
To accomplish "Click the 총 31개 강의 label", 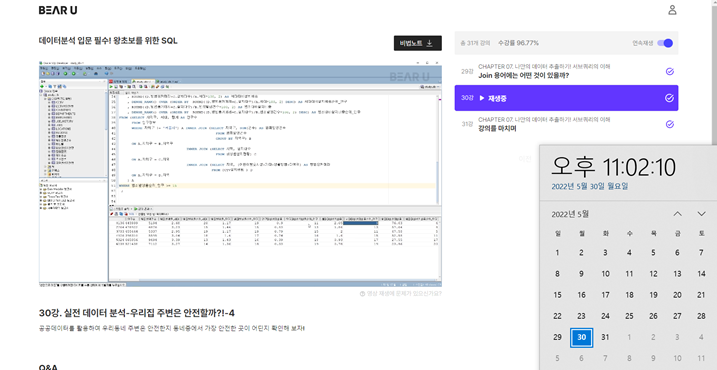I will click(x=476, y=43).
